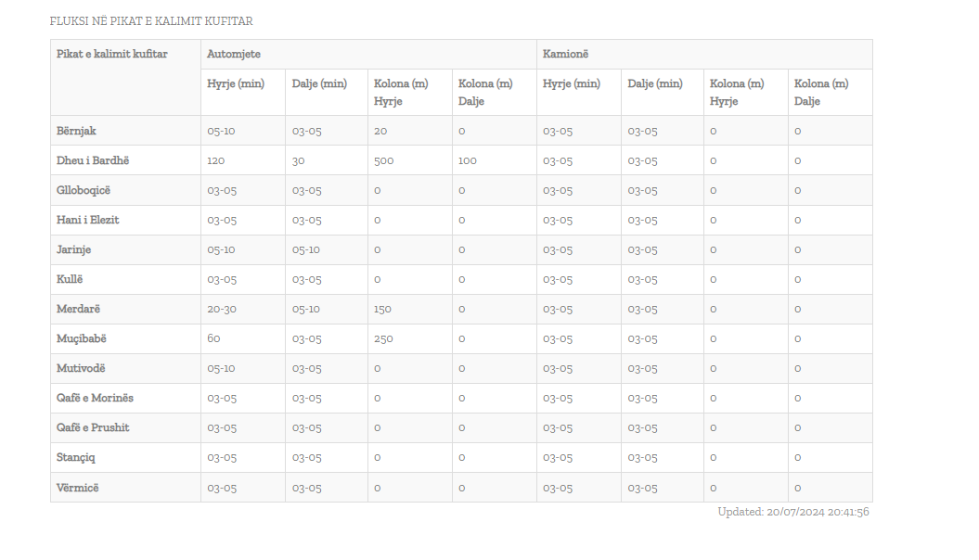Select the Merdarë row name

pyautogui.click(x=78, y=309)
